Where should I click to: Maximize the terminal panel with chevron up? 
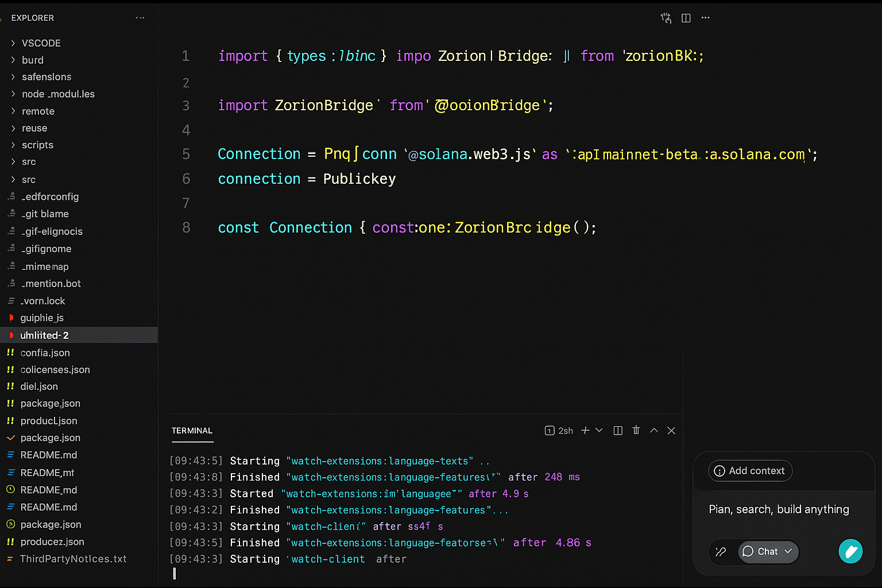coord(653,430)
